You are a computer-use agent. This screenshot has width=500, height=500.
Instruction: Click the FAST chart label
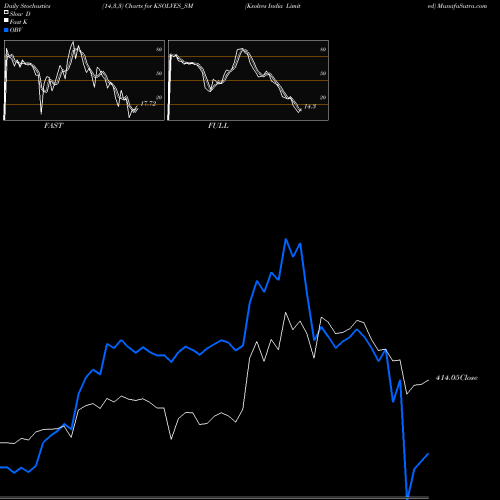click(x=53, y=126)
